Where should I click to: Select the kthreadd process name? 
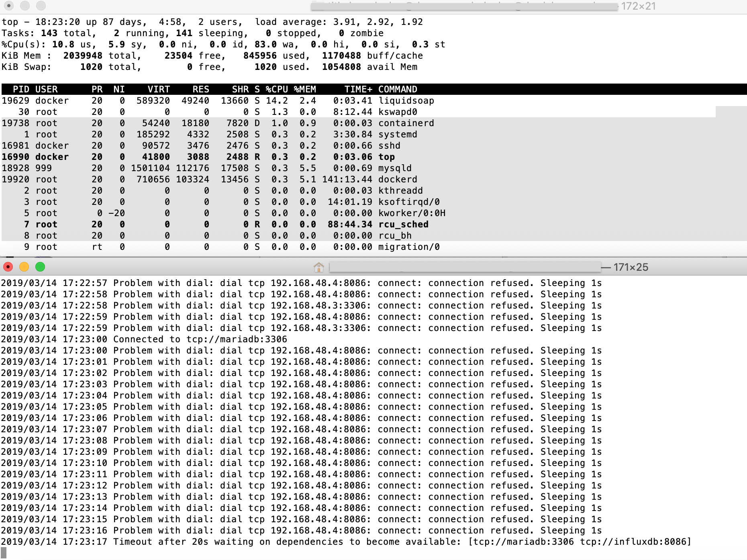tap(400, 190)
